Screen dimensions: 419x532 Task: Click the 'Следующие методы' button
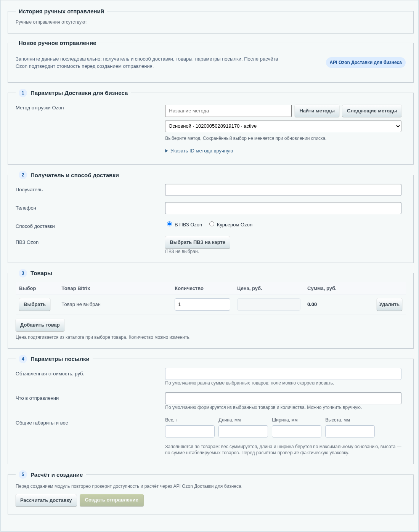[372, 111]
